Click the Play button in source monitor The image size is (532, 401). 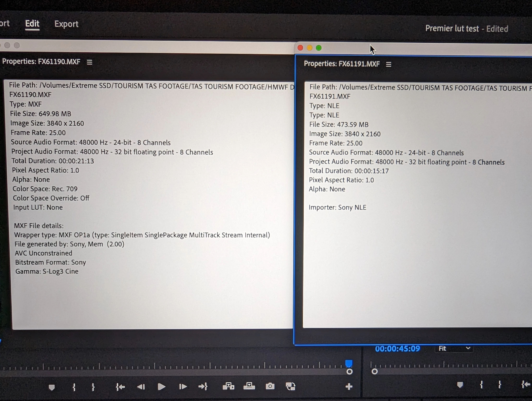[161, 387]
